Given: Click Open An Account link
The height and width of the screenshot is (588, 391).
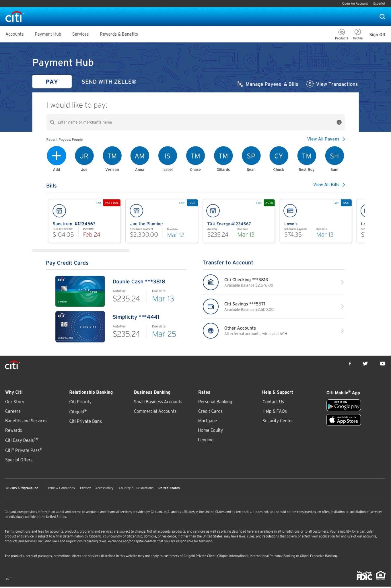Looking at the screenshot, I should pos(355,3).
